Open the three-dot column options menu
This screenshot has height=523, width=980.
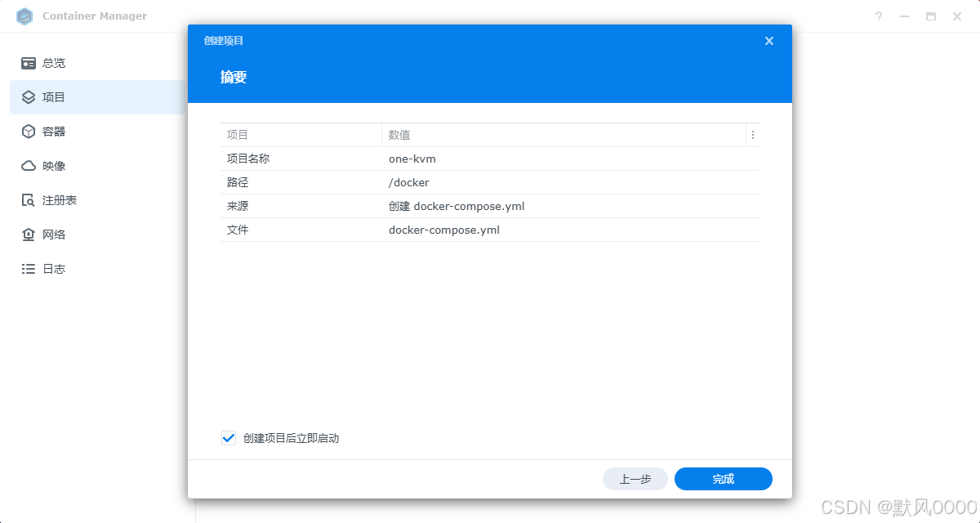[752, 135]
